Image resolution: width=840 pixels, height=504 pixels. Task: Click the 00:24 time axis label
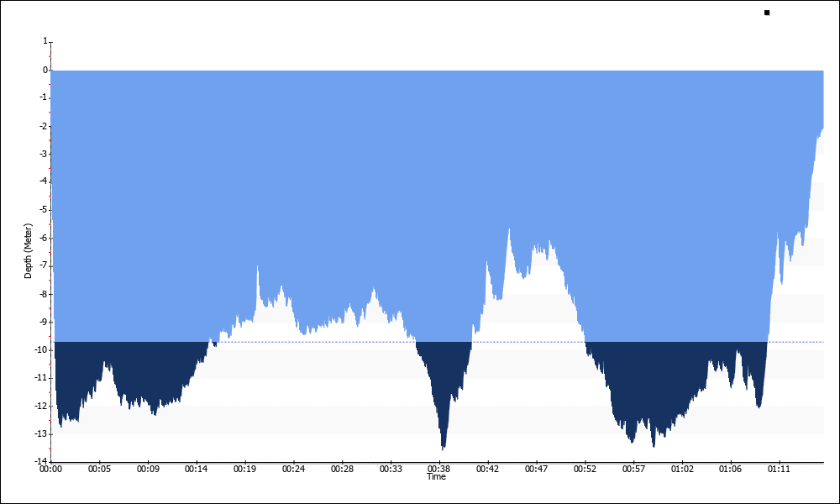(293, 470)
